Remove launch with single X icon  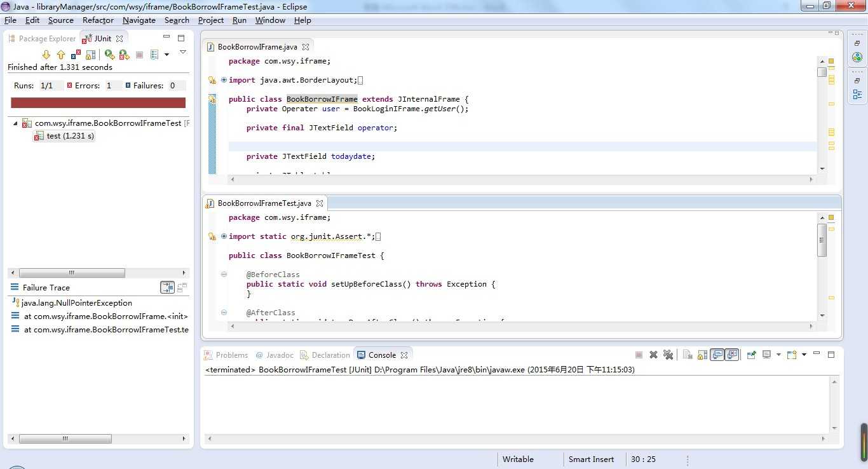click(653, 355)
